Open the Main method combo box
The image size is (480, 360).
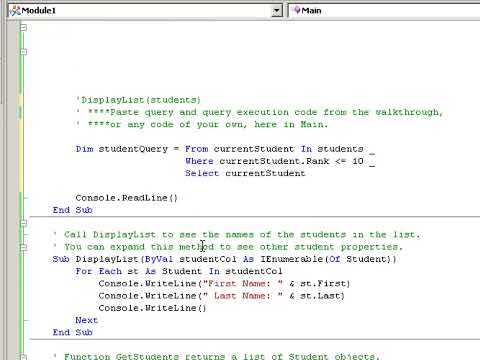click(x=384, y=11)
